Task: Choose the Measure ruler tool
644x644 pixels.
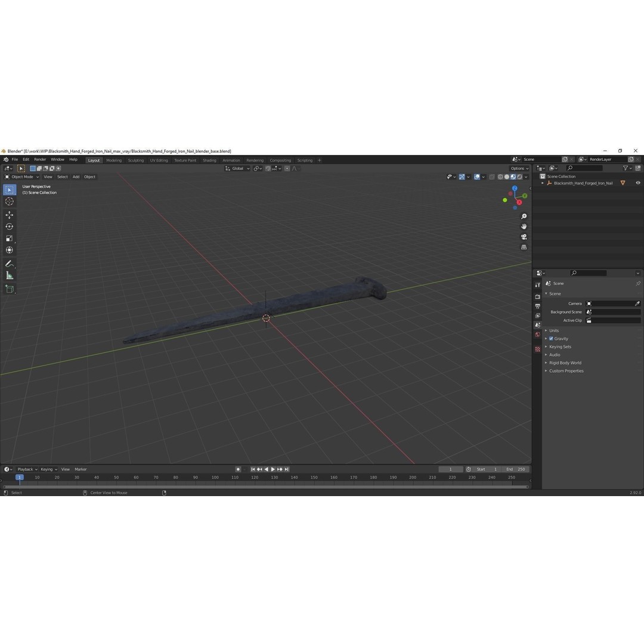Action: [10, 275]
